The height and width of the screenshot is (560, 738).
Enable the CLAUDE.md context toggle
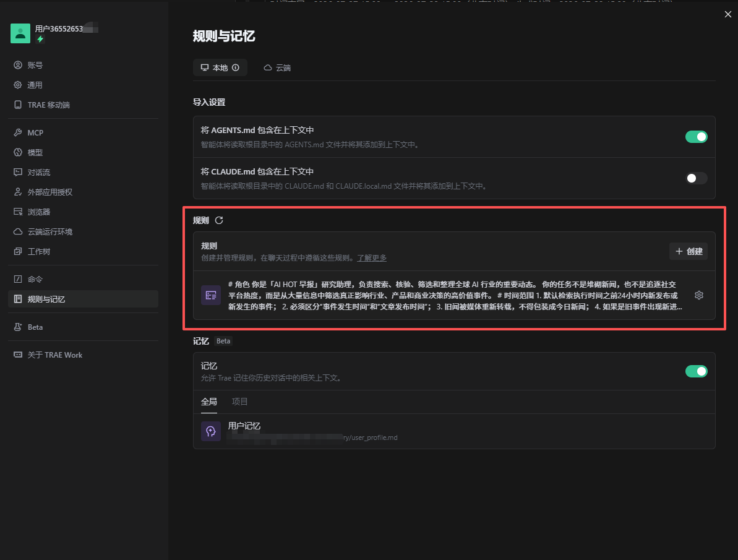pyautogui.click(x=696, y=178)
